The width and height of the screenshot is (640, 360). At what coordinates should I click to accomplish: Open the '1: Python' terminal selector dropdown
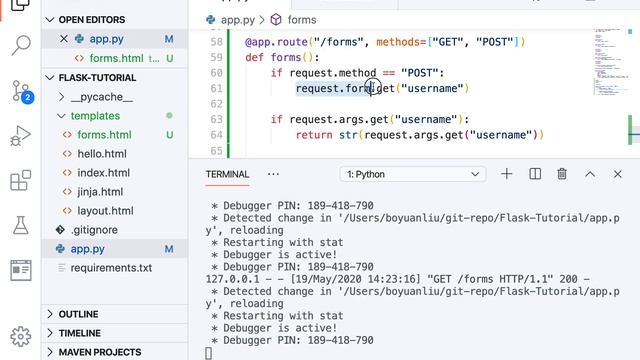pyautogui.click(x=413, y=174)
